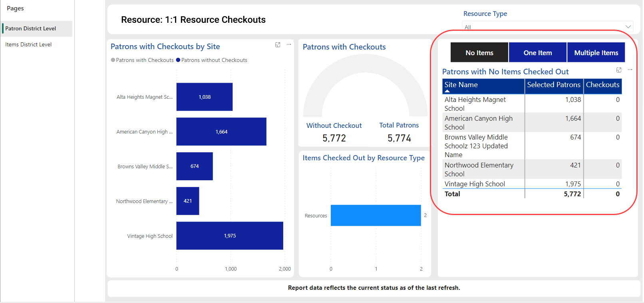Click the gray Patrons with Checkouts legend dot
644x303 pixels.
113,60
